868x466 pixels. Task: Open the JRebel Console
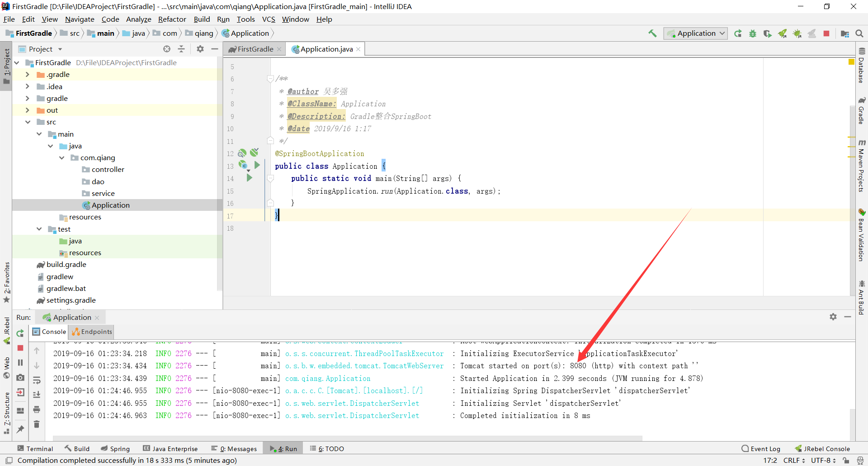tap(822, 448)
